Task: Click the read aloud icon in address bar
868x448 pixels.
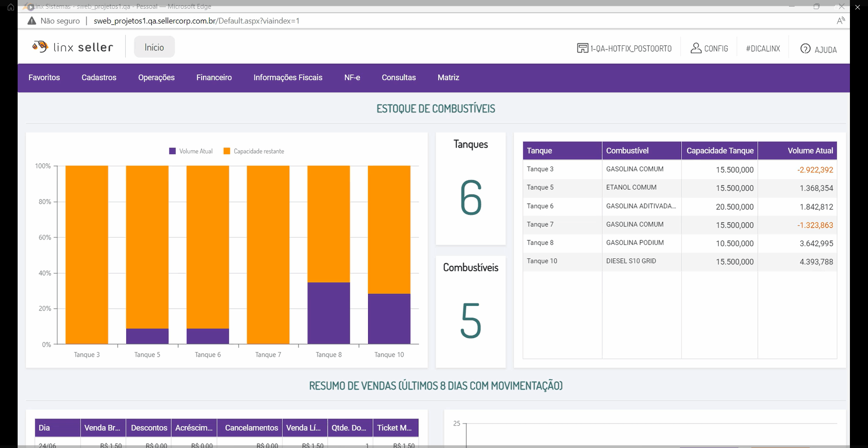Action: [840, 21]
